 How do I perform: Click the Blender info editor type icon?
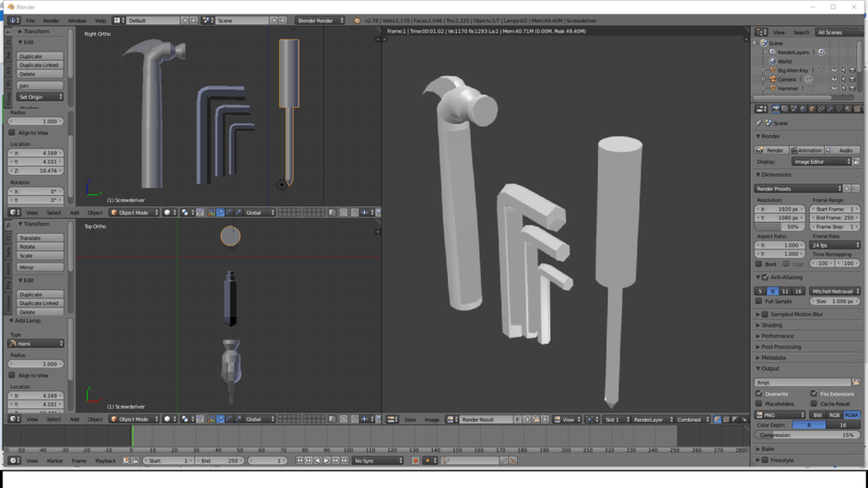[13, 20]
